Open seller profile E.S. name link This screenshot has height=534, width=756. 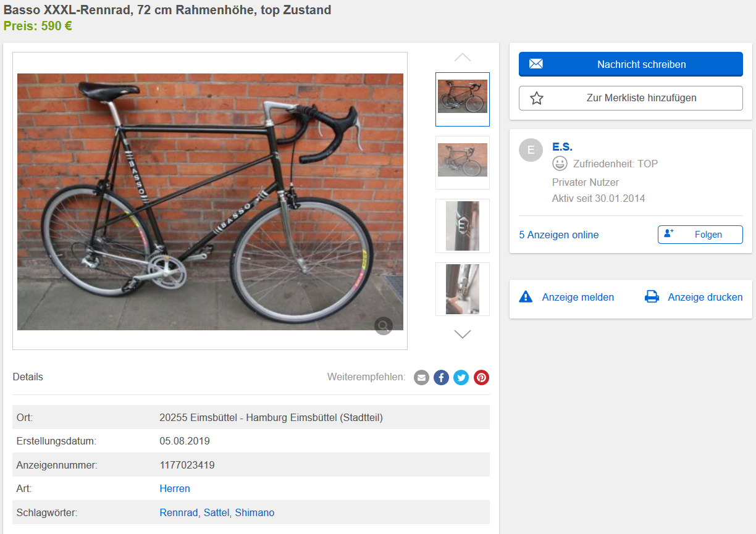point(562,147)
